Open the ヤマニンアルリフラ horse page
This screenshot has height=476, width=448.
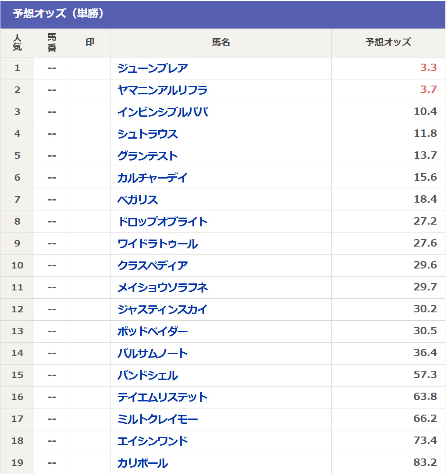click(x=163, y=90)
